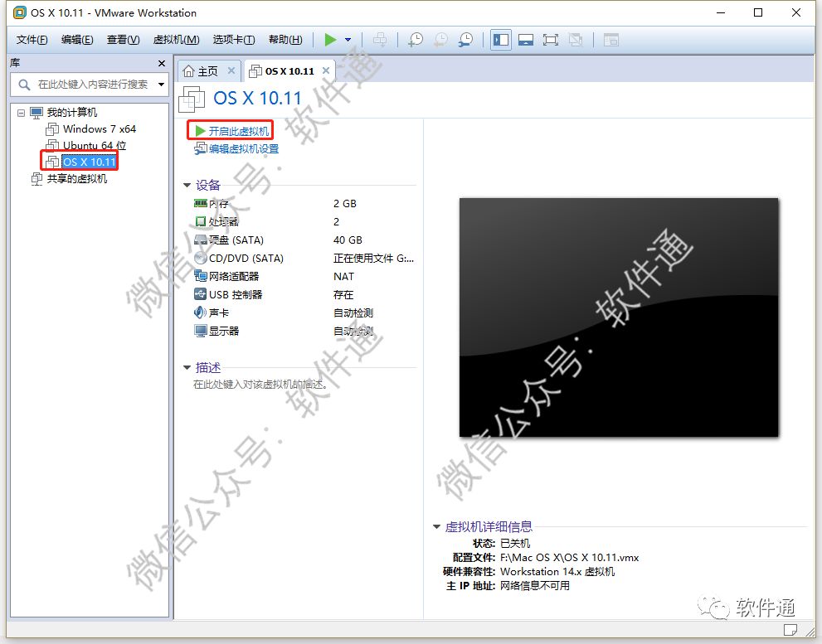
Task: Open the 选项卡(T) menu
Action: (234, 40)
